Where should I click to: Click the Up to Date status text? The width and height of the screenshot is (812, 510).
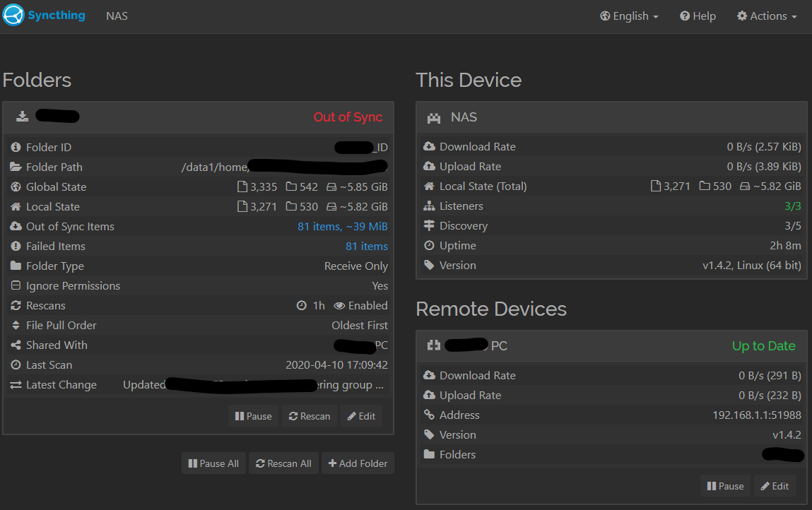(764, 346)
